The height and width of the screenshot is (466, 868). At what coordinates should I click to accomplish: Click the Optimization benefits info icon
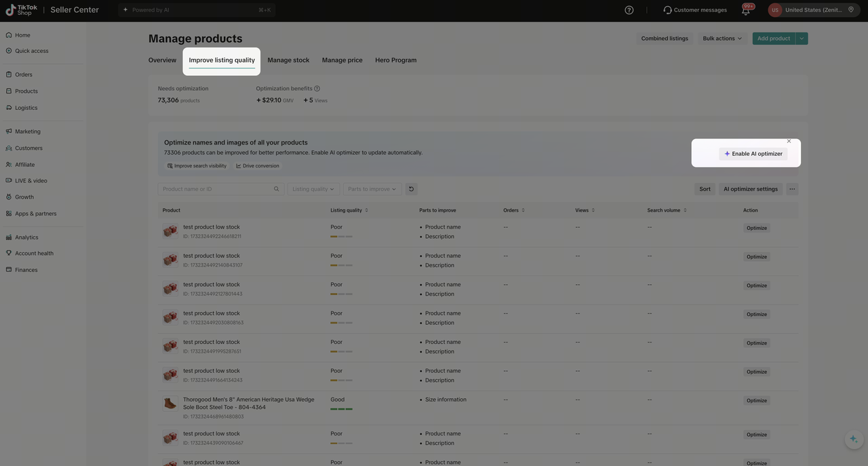(x=317, y=89)
